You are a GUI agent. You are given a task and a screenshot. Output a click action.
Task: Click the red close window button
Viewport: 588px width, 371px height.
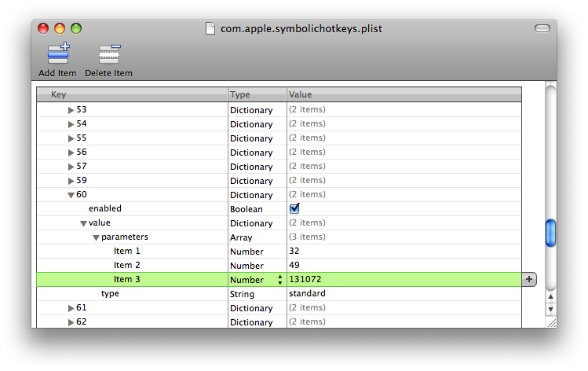pos(43,28)
